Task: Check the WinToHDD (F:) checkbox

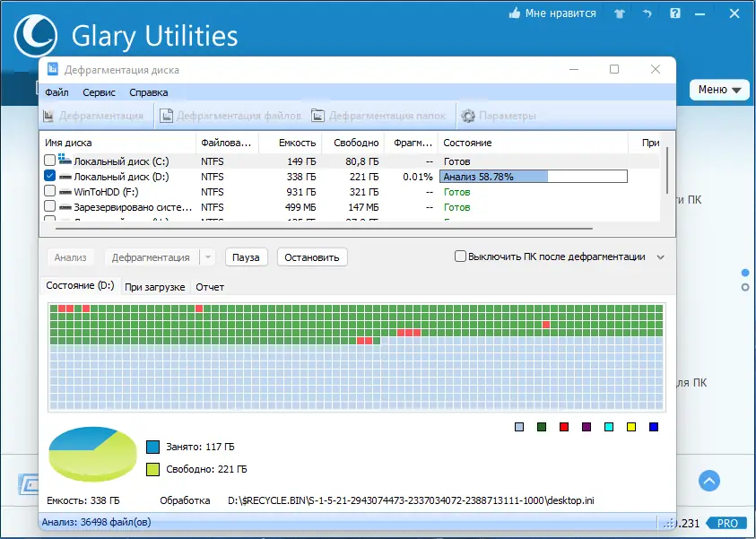Action: click(x=49, y=190)
